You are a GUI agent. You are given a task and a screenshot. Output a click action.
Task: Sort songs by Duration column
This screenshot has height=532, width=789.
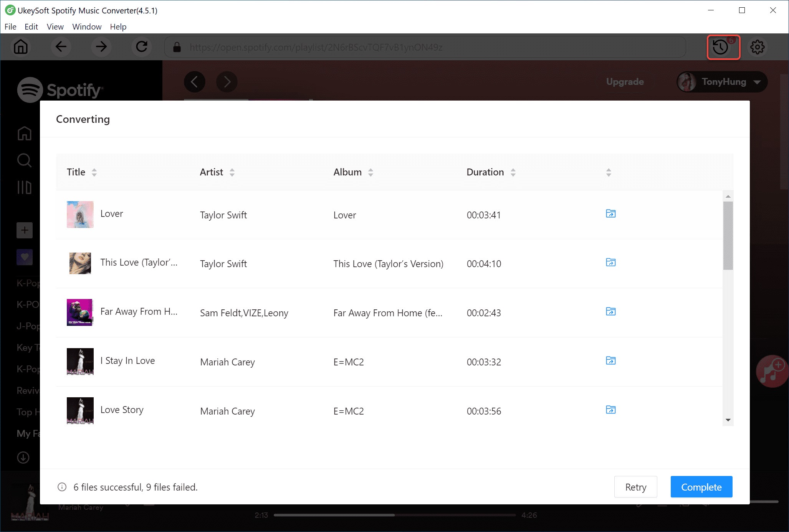click(x=512, y=172)
